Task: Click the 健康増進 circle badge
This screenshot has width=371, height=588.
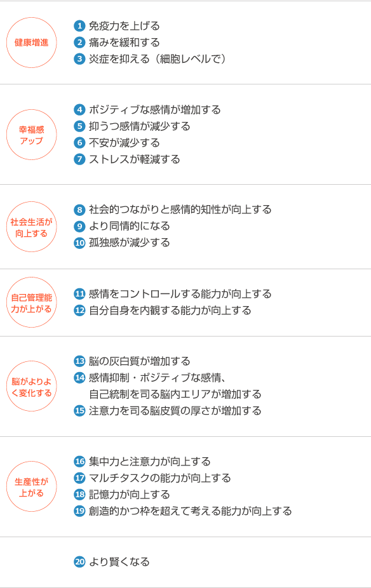Action: pyautogui.click(x=32, y=43)
